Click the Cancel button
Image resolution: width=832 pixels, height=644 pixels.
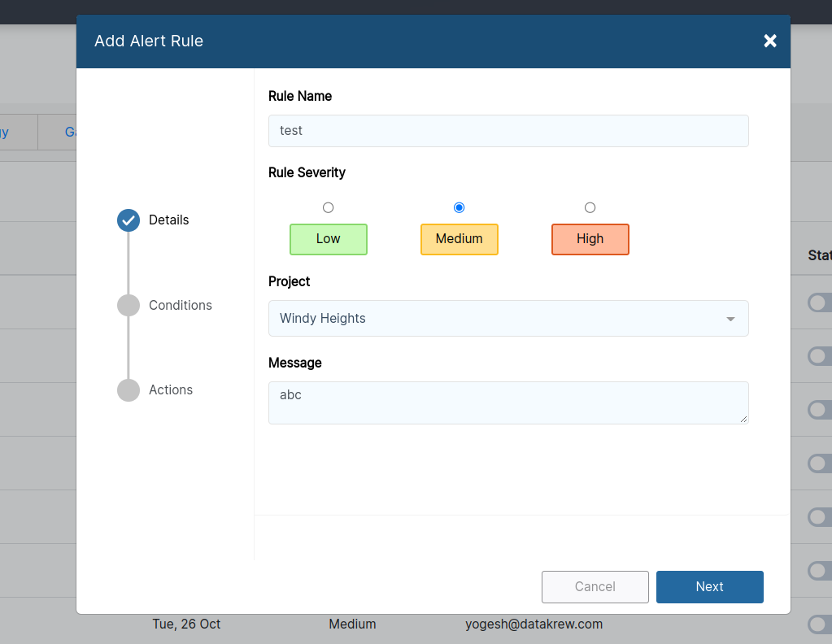(595, 586)
